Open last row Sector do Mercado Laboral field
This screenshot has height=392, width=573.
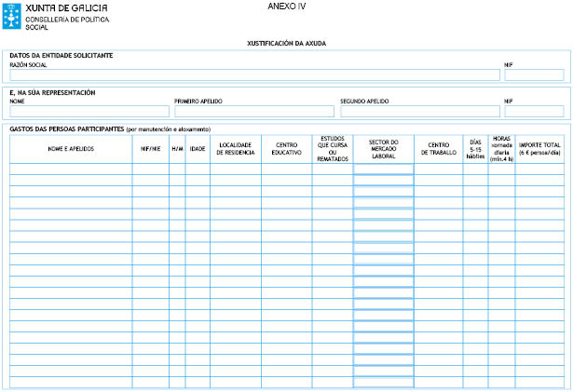383,382
